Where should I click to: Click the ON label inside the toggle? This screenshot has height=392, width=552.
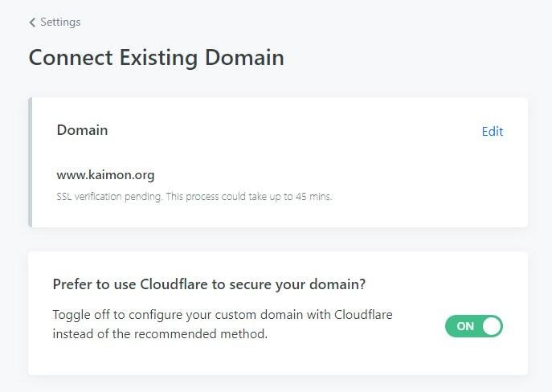point(465,326)
